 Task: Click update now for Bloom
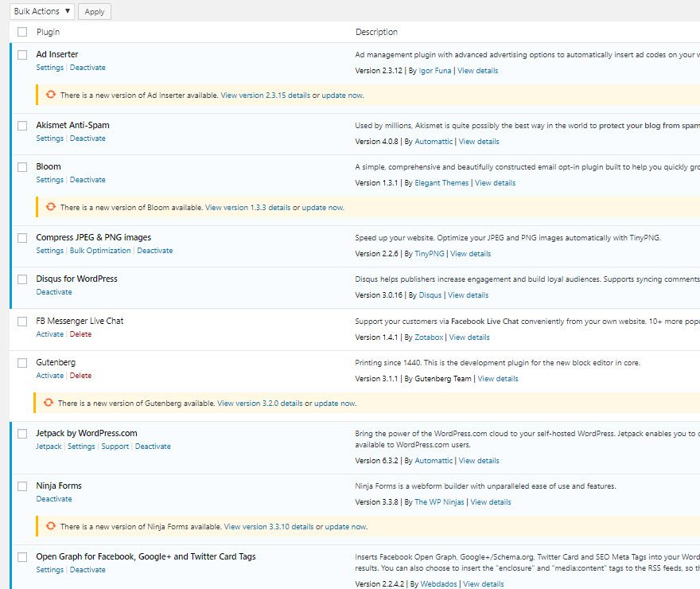pyautogui.click(x=323, y=208)
